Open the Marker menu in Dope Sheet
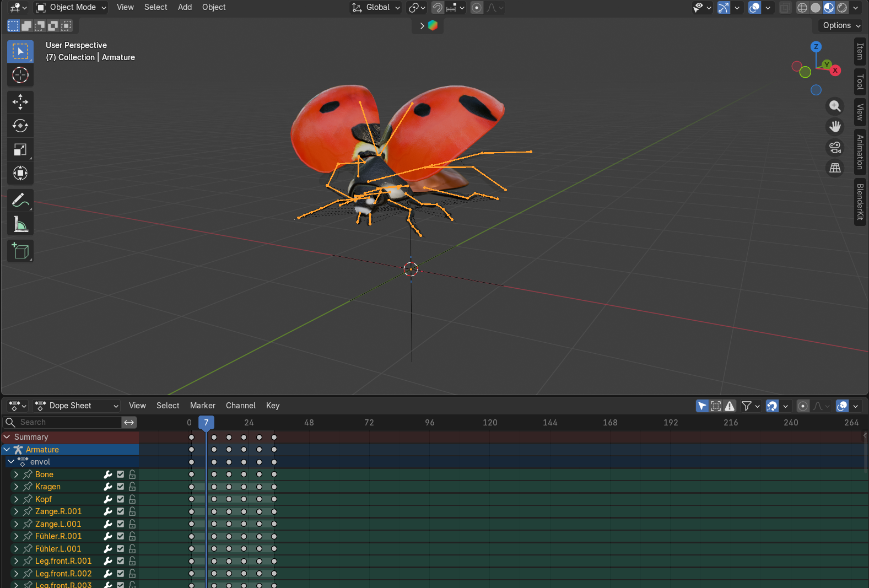The height and width of the screenshot is (588, 869). point(202,406)
